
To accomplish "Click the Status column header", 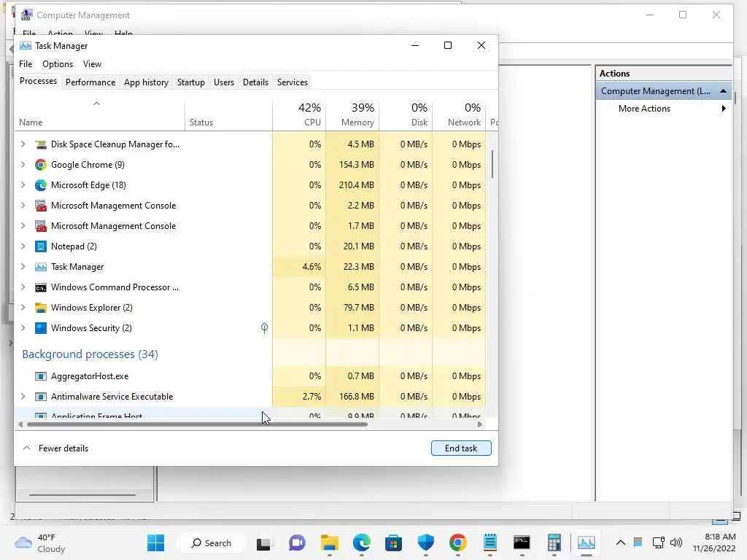I will 228,114.
